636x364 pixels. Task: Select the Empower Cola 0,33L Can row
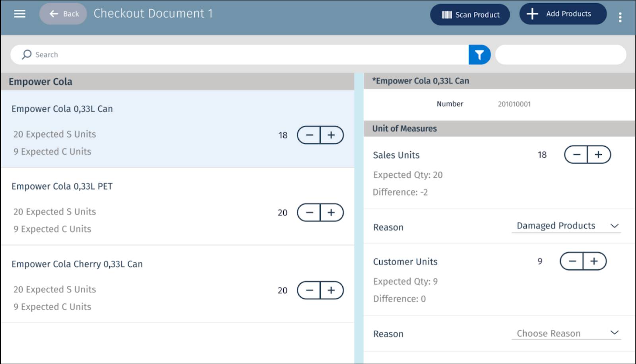(x=177, y=129)
